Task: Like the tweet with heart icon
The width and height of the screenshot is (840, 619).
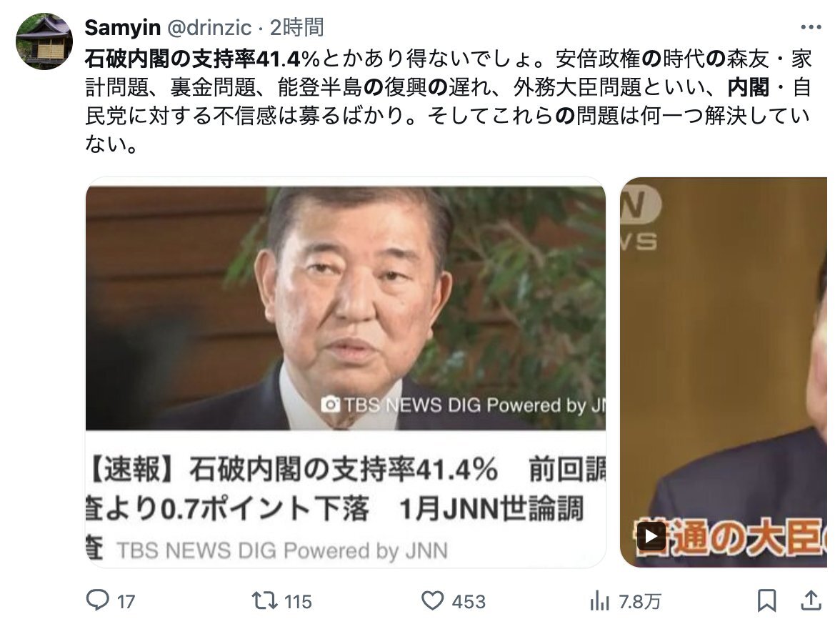Action: (x=432, y=600)
